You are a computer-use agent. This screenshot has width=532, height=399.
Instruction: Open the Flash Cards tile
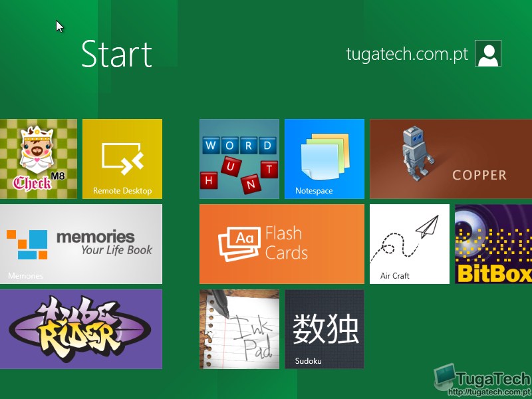tap(282, 244)
